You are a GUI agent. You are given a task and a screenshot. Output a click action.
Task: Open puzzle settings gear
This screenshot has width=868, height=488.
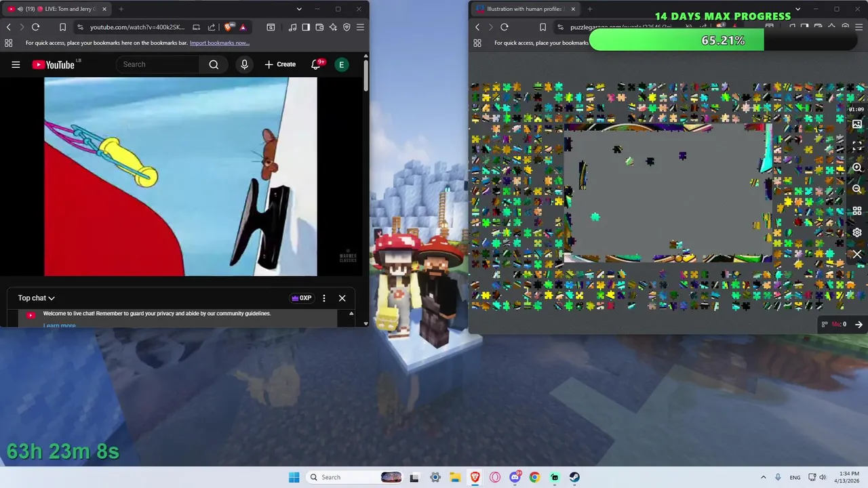(857, 232)
